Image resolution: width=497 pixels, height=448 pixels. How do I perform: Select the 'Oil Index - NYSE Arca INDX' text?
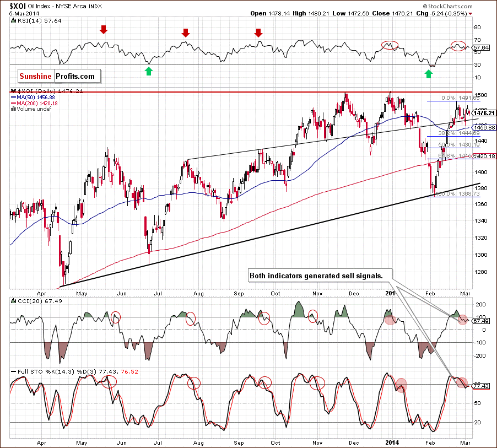coord(65,6)
